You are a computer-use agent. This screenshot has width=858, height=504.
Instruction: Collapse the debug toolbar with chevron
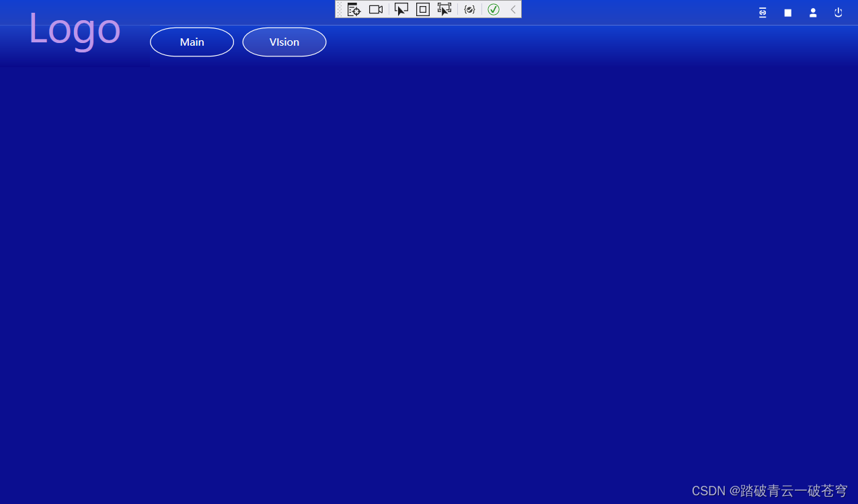pyautogui.click(x=513, y=9)
